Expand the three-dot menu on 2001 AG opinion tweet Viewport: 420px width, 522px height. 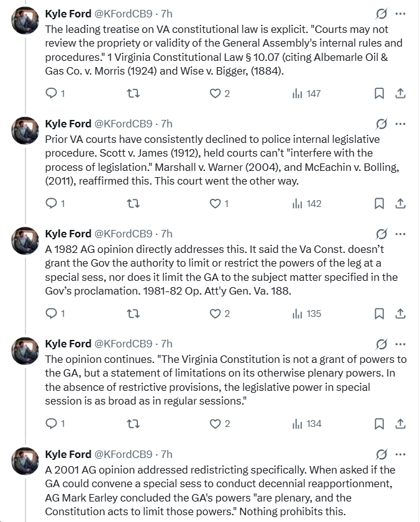(401, 454)
